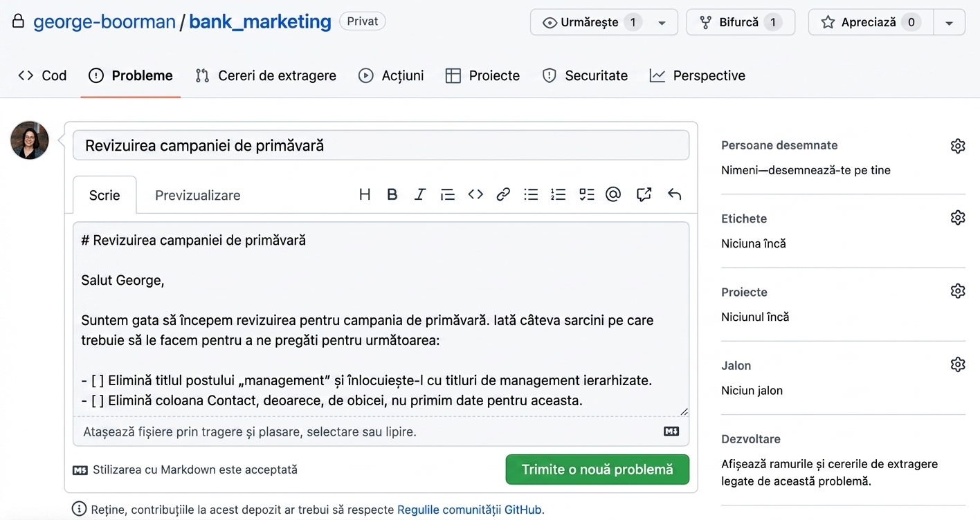980x520 pixels.
Task: Open the Urmărește dropdown arrow
Action: pyautogui.click(x=662, y=22)
